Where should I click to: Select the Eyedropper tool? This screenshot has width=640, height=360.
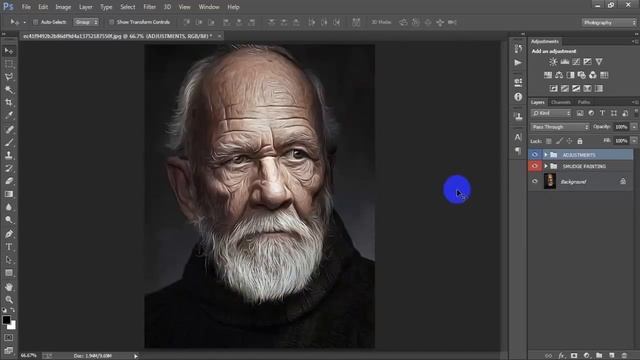9,115
